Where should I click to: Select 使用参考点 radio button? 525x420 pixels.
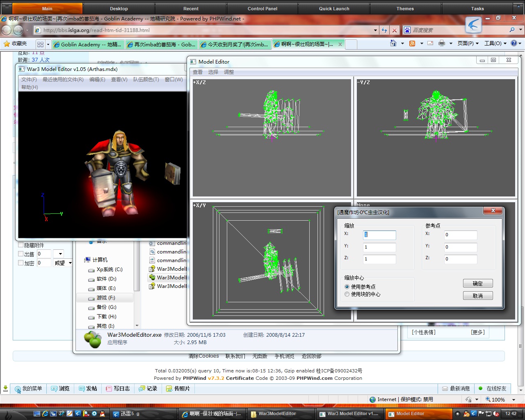pos(347,287)
